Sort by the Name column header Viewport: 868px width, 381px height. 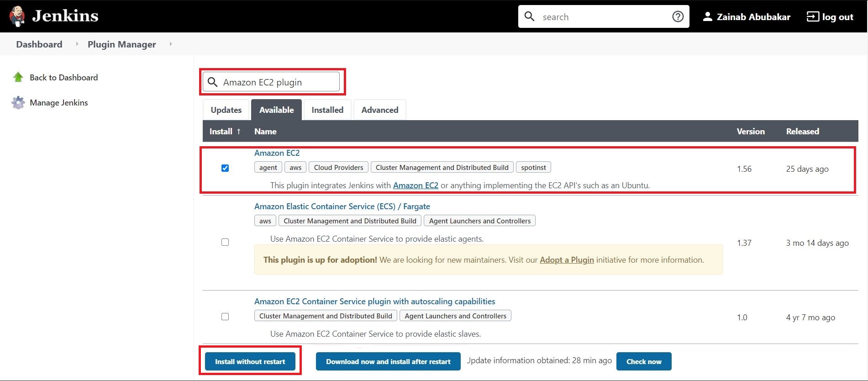point(265,132)
